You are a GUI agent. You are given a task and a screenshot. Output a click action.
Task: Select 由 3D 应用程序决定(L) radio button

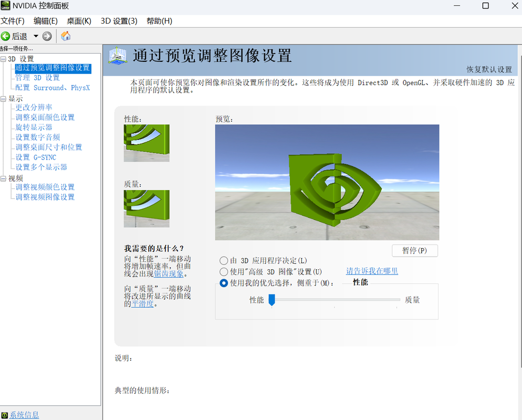(224, 260)
